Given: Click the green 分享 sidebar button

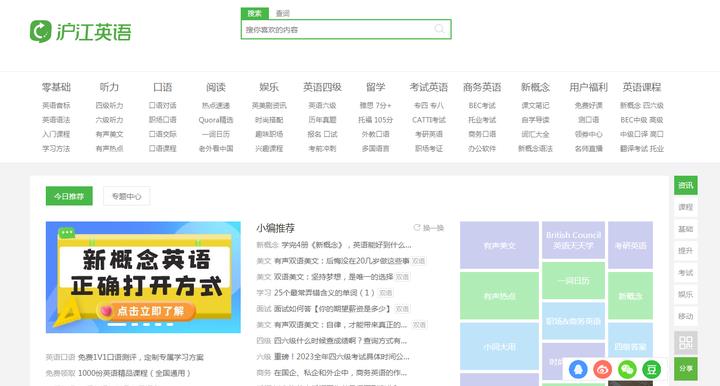Looking at the screenshot, I should click(x=686, y=369).
